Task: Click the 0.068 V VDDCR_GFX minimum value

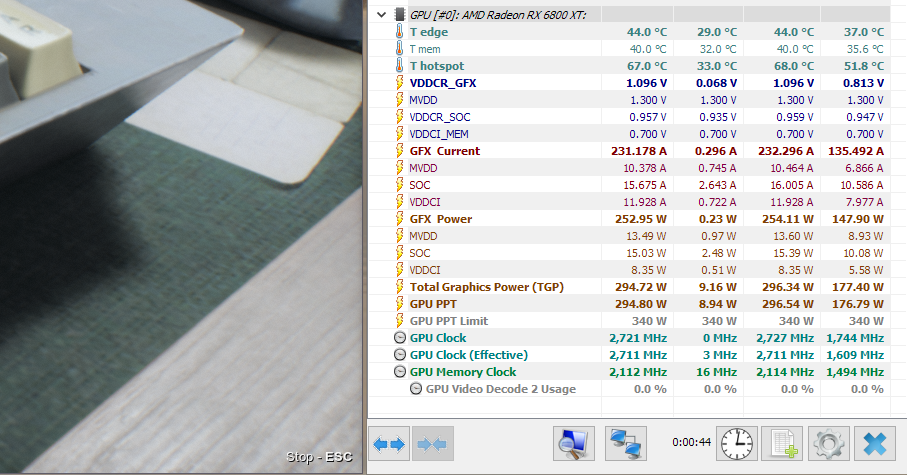Action: [716, 83]
